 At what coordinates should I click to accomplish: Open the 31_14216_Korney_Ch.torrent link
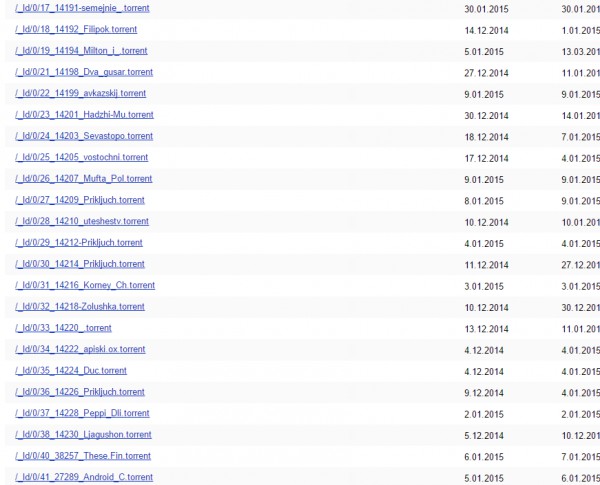[85, 285]
